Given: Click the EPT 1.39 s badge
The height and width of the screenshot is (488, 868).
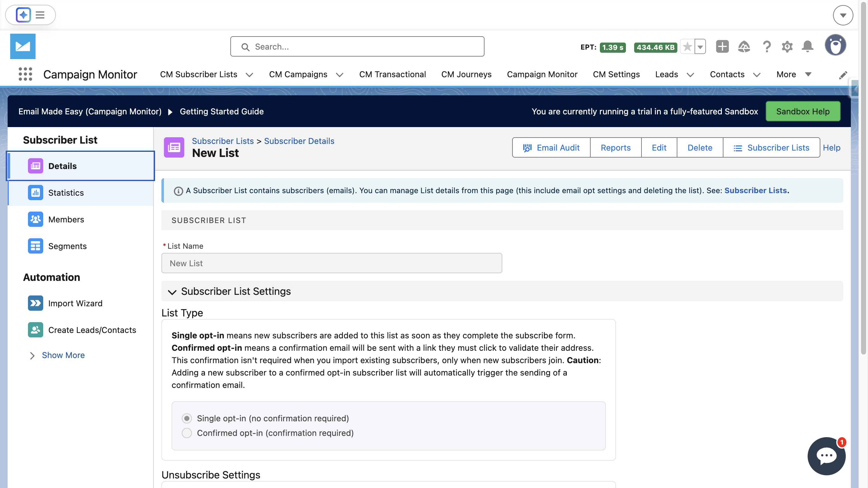Looking at the screenshot, I should [x=612, y=47].
